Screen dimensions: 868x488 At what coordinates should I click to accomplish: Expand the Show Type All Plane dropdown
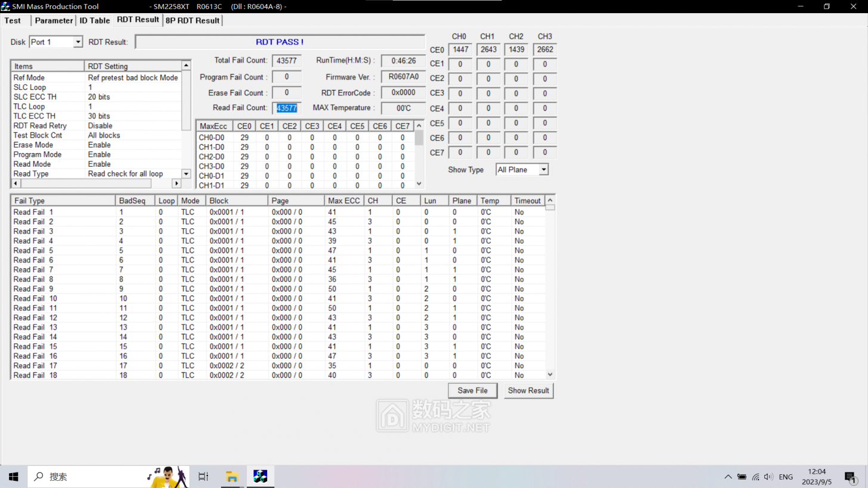pyautogui.click(x=543, y=170)
